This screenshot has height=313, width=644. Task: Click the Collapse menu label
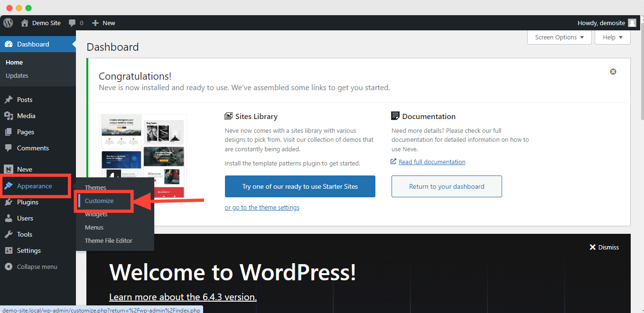pos(37,267)
